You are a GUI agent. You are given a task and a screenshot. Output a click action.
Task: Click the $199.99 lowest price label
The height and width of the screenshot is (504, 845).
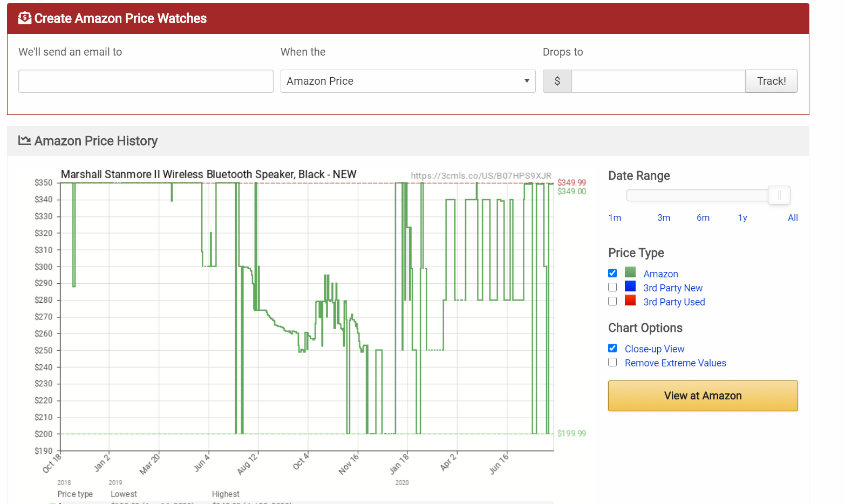(571, 433)
